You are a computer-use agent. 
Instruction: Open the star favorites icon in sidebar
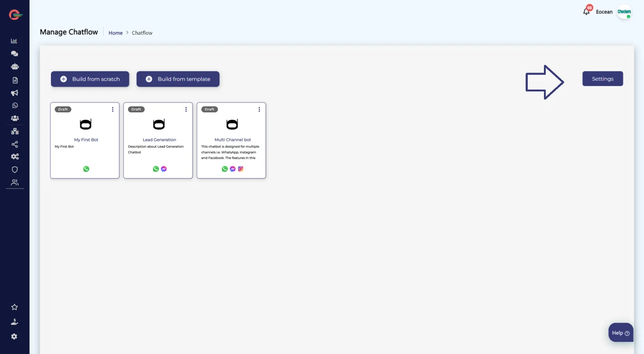15,307
